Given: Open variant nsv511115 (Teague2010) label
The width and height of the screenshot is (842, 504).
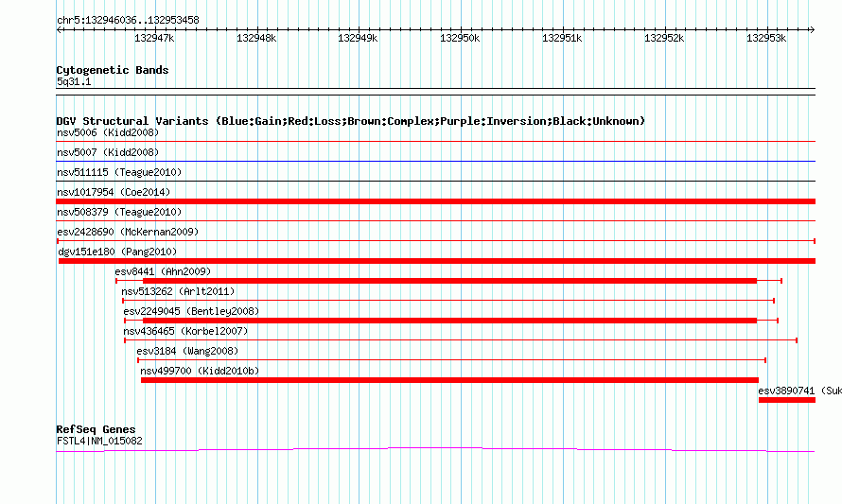Looking at the screenshot, I should point(119,172).
